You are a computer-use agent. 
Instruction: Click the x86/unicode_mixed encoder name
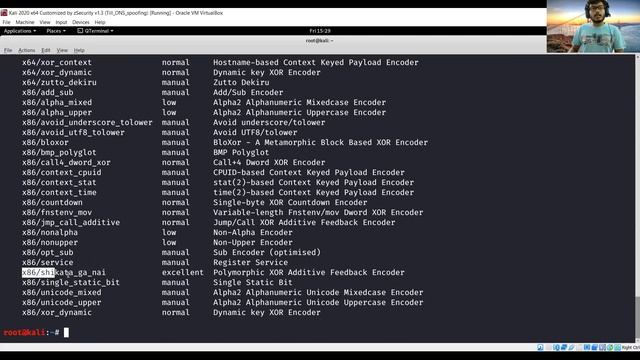(x=62, y=292)
